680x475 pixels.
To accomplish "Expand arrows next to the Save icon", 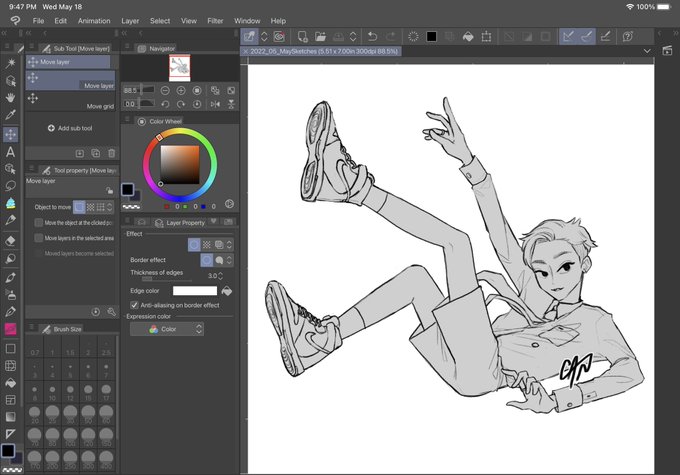I will coord(353,37).
